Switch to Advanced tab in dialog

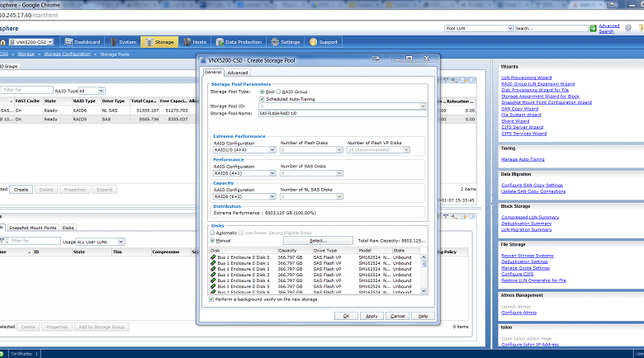238,73
